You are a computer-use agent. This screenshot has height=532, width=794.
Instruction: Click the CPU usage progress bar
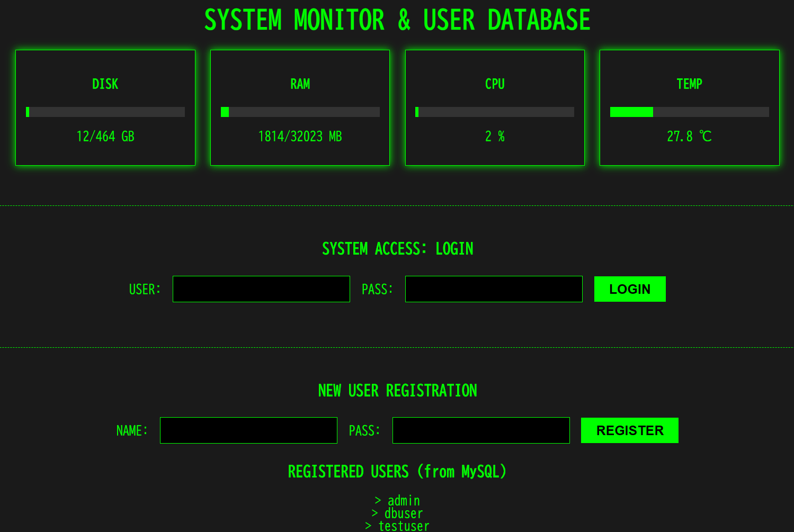[495, 112]
